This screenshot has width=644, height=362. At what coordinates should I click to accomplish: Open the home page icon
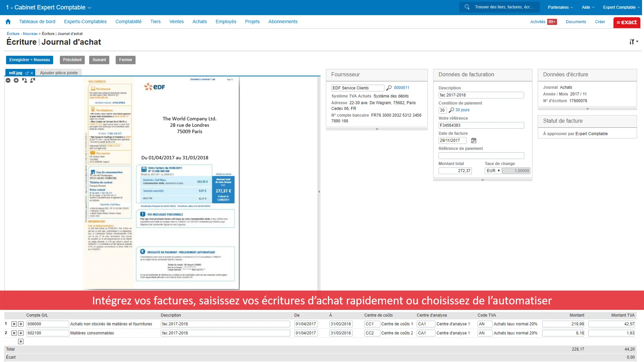click(x=8, y=22)
